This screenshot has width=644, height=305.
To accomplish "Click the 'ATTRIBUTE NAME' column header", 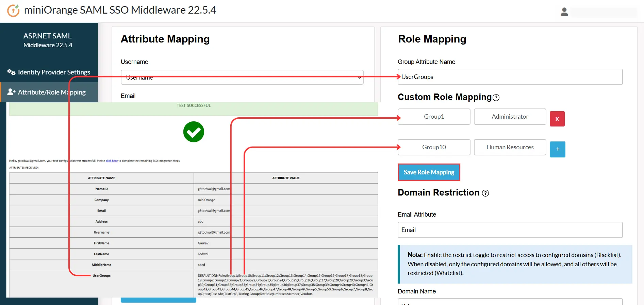I will pyautogui.click(x=101, y=178).
